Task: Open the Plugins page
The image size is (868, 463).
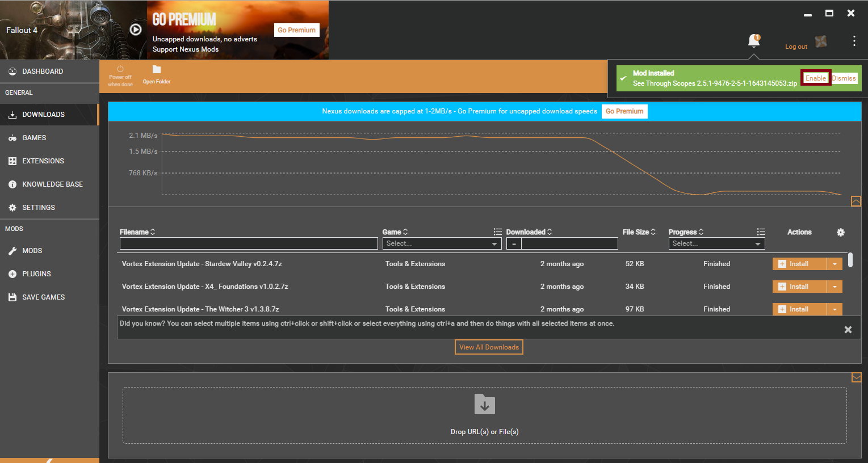Action: [49, 274]
